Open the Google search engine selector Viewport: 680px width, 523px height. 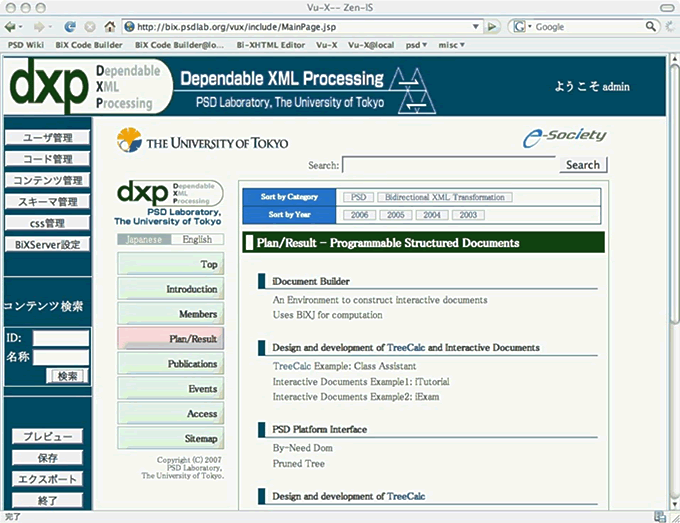522,27
